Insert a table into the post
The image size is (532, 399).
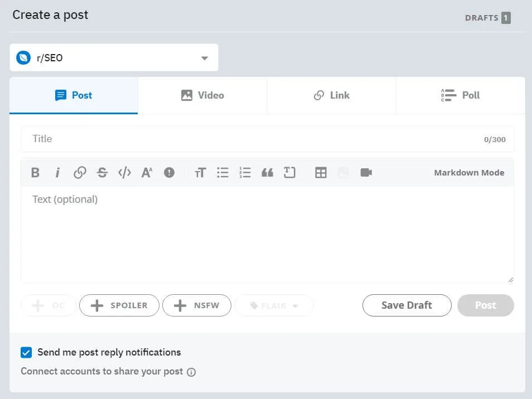[x=321, y=173]
